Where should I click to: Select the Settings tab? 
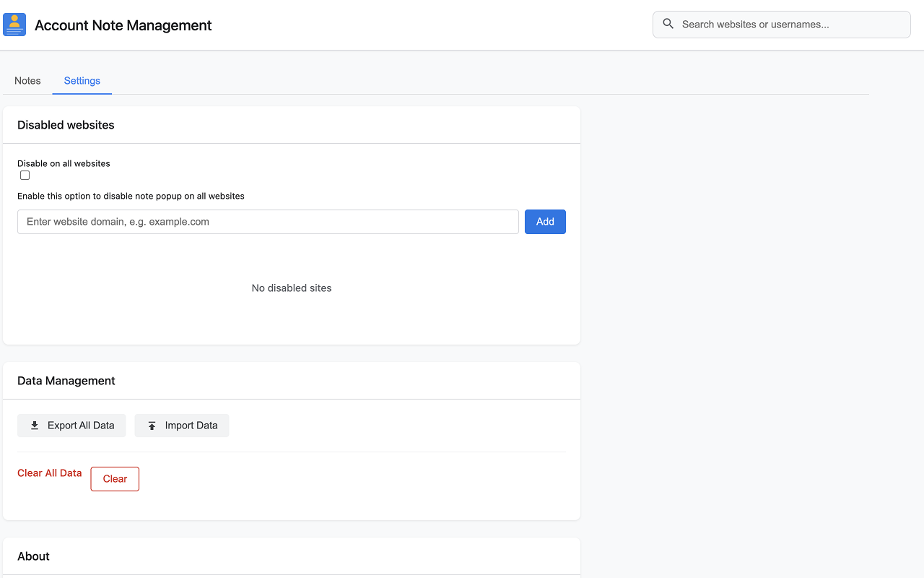tap(82, 81)
